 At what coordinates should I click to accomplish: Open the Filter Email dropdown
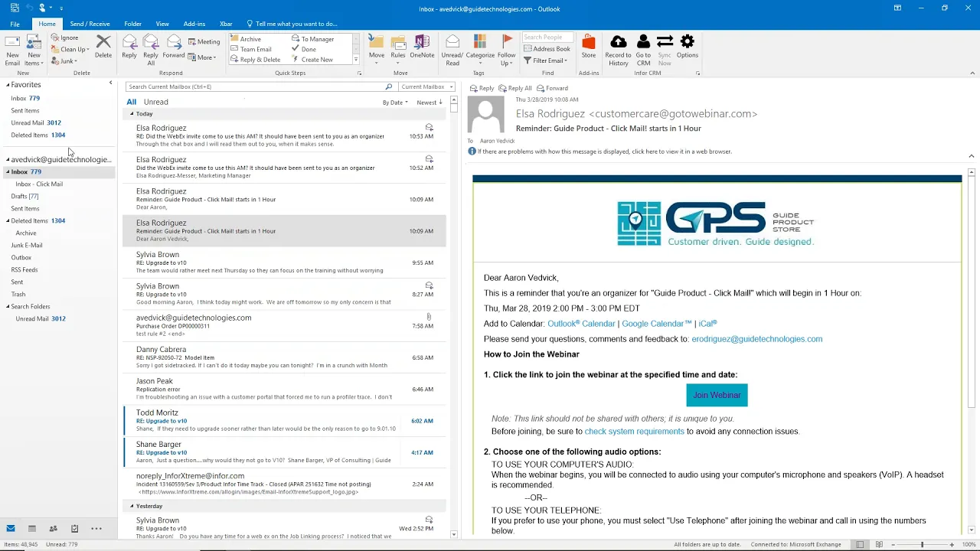pyautogui.click(x=545, y=60)
